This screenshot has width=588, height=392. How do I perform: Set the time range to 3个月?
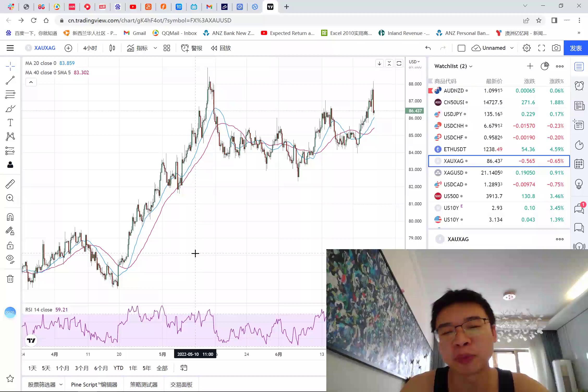pos(82,368)
